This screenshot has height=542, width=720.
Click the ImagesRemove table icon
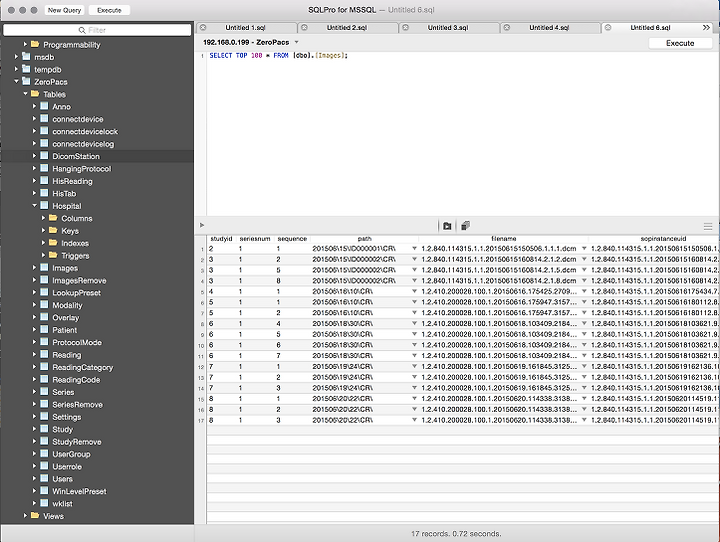point(45,280)
